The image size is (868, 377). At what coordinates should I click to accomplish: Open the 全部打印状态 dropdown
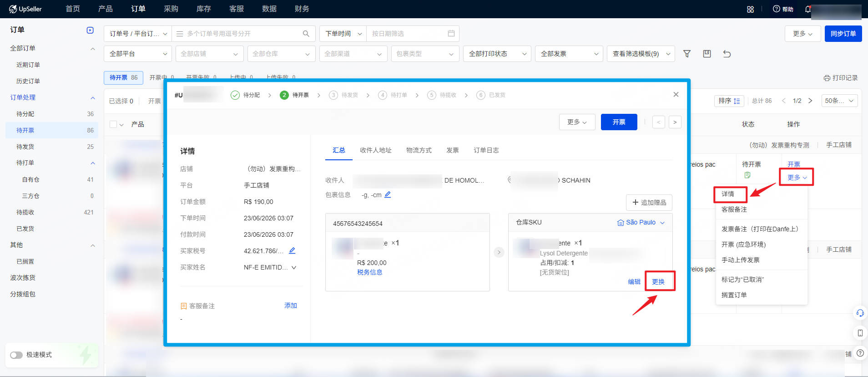[x=497, y=54]
